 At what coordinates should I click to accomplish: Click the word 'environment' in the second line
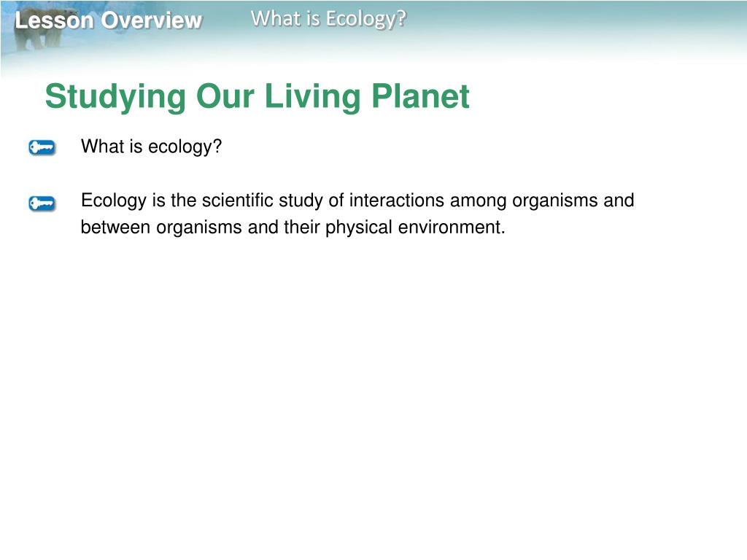(x=449, y=227)
